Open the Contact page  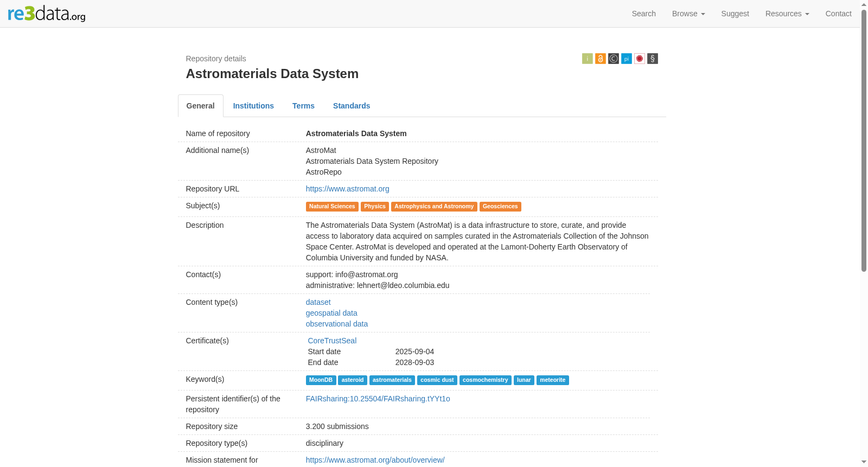(x=839, y=14)
